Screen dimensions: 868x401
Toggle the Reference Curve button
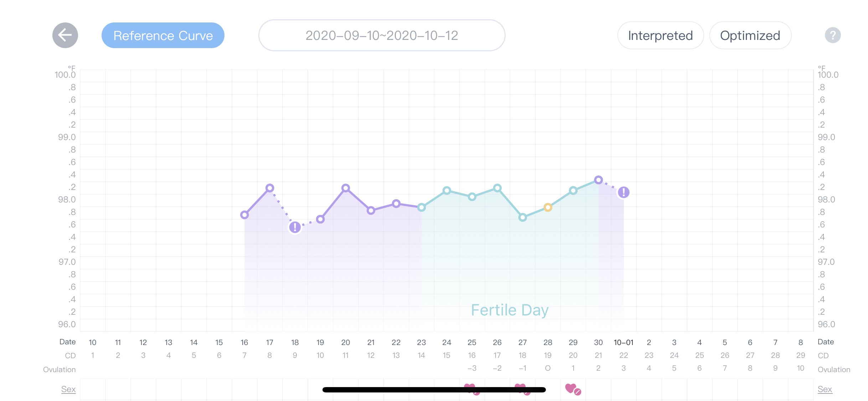pyautogui.click(x=163, y=35)
